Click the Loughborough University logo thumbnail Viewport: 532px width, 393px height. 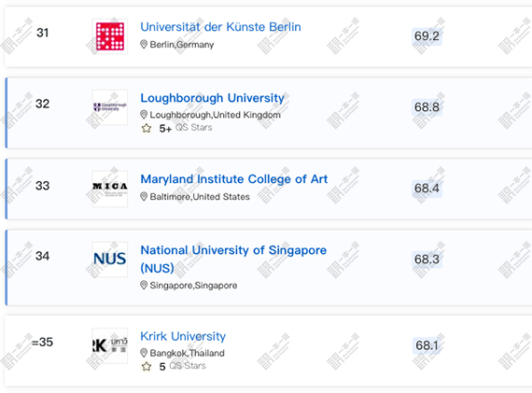click(x=110, y=107)
